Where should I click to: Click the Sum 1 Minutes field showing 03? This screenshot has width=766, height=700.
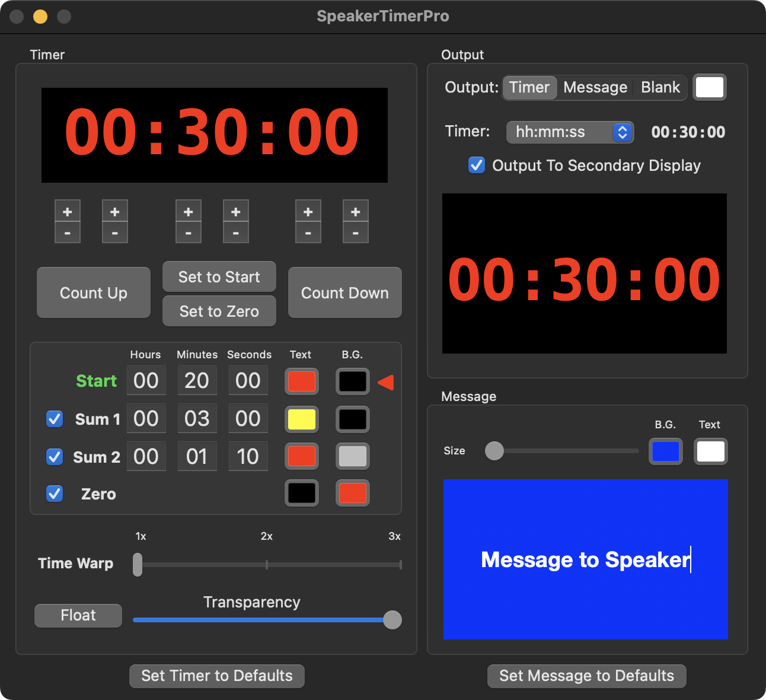tap(197, 418)
